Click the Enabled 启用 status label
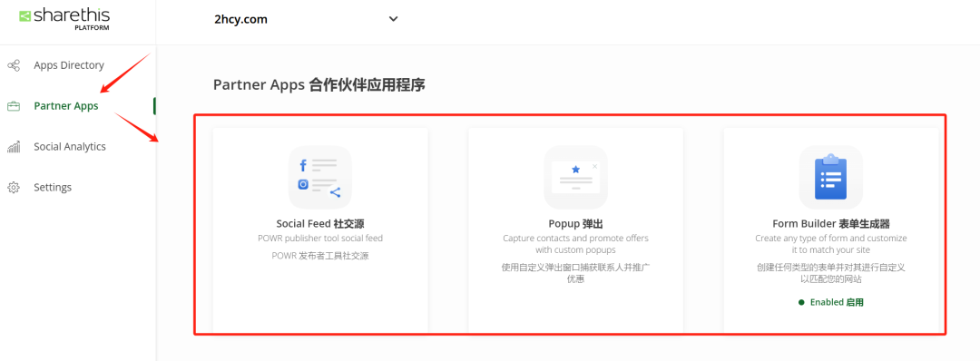 [837, 302]
